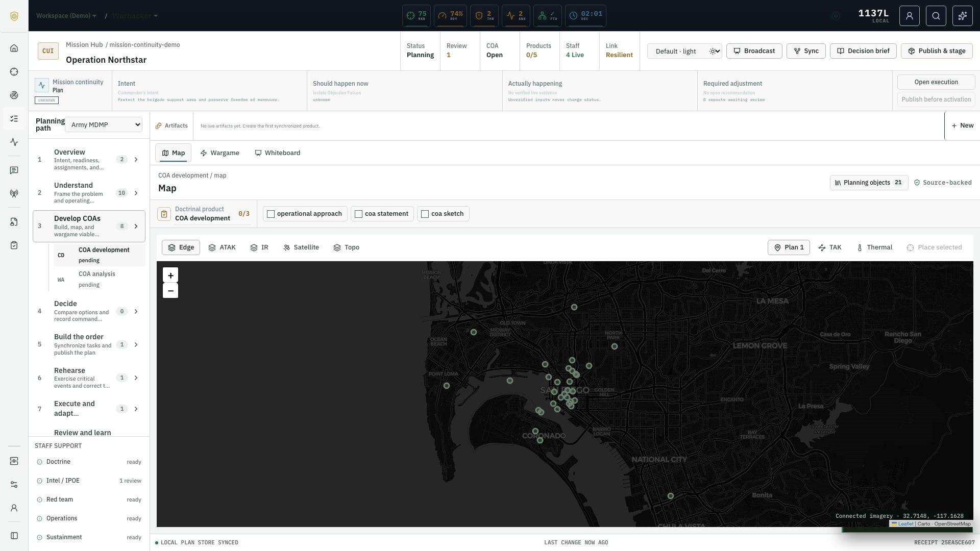Open the user profile icon in top bar
Screen dimensions: 980x551
tap(910, 16)
